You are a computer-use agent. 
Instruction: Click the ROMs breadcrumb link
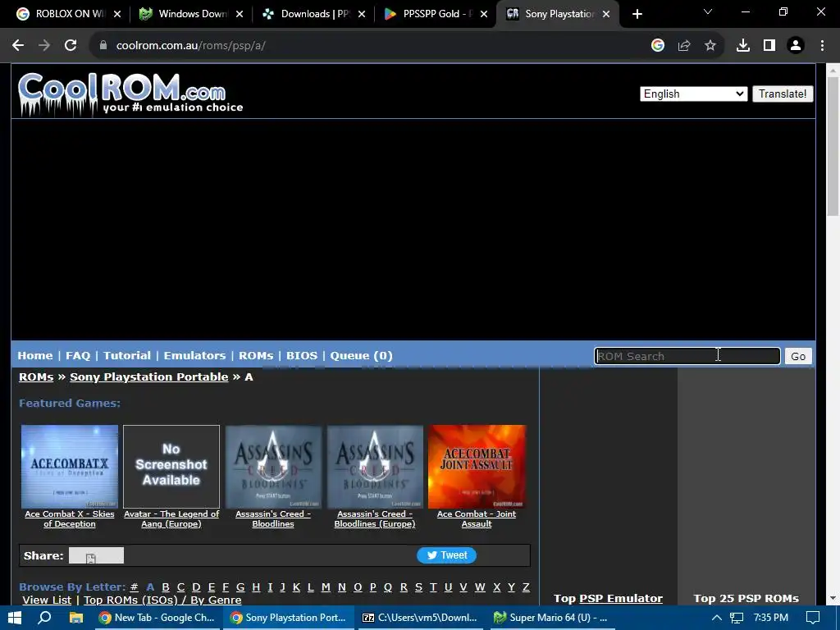[36, 377]
